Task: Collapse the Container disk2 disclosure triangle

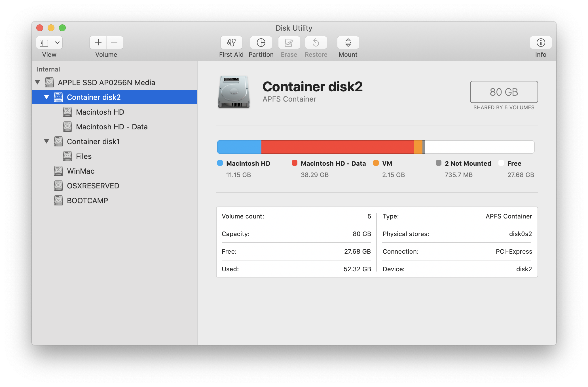Action: tap(46, 97)
